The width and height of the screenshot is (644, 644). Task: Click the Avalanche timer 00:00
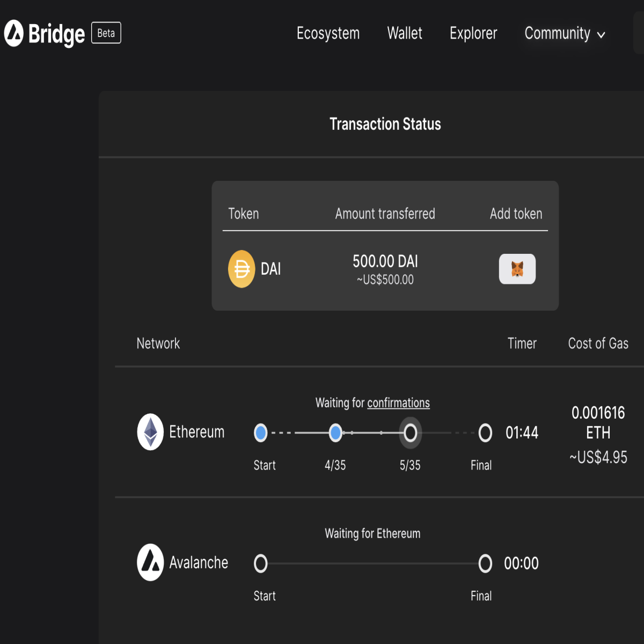[521, 563]
